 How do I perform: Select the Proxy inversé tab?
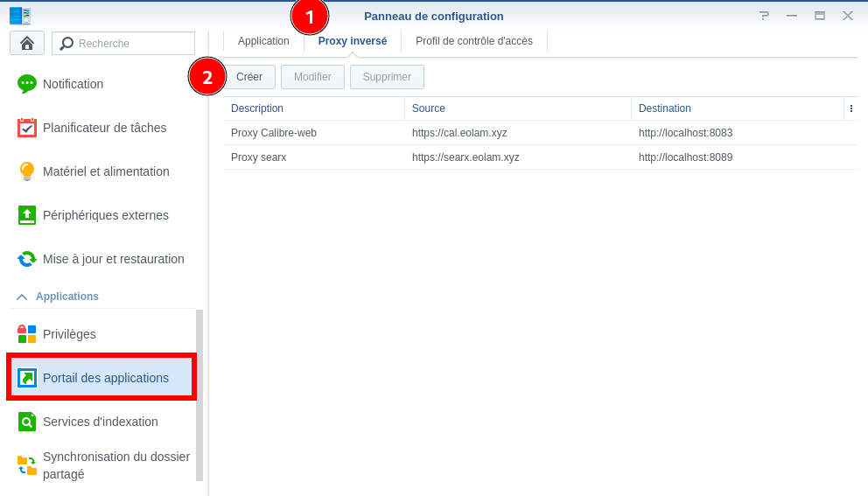pos(352,41)
